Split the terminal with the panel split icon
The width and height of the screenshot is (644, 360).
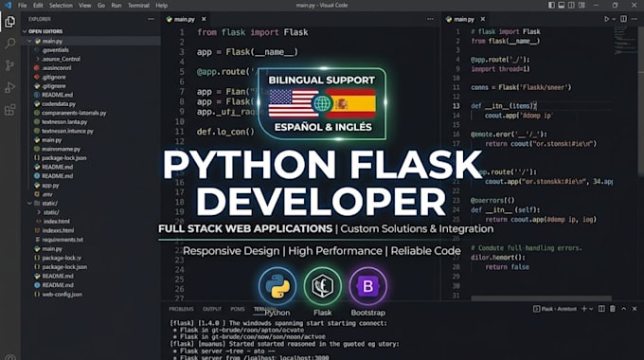click(x=601, y=309)
